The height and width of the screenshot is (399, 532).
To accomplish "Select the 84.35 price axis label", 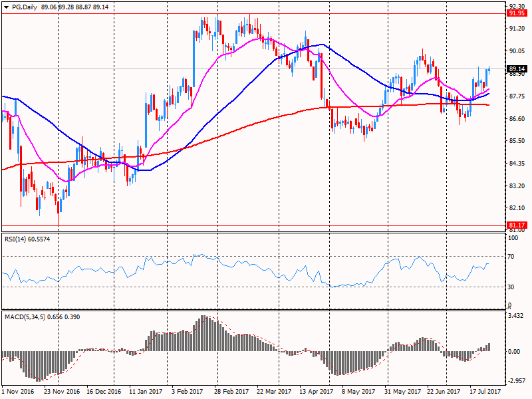I will click(517, 164).
